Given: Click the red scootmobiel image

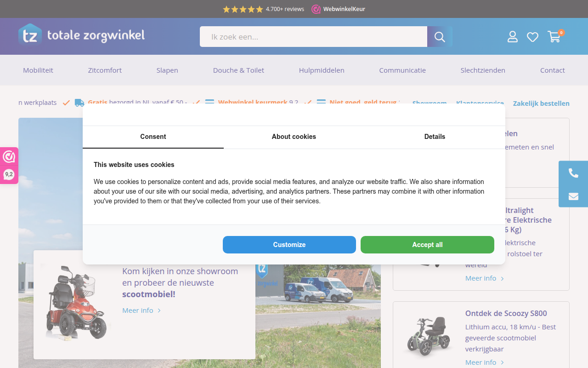Looking at the screenshot, I should point(76,302).
